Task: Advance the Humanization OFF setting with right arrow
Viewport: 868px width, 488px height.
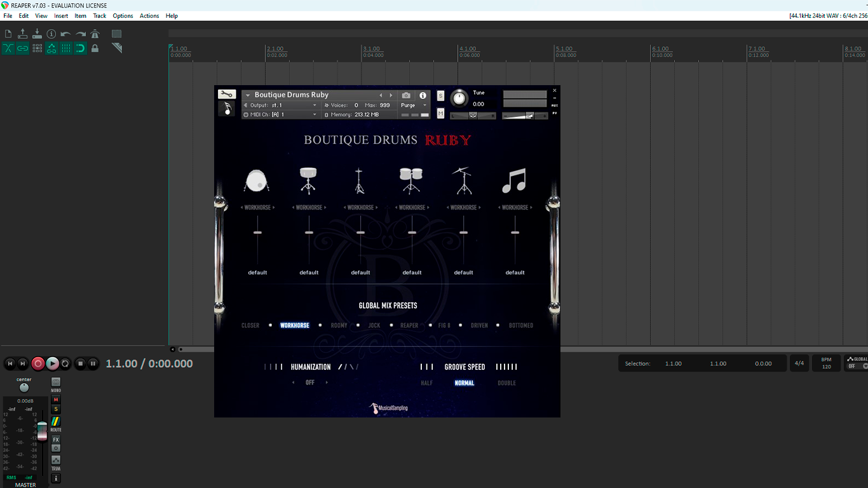Action: (327, 383)
